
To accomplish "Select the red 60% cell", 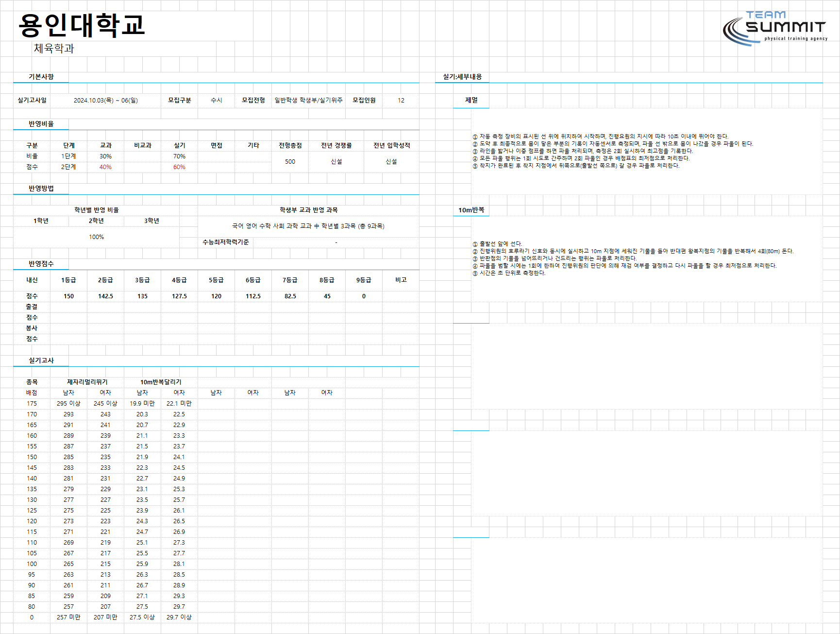I will coord(180,167).
